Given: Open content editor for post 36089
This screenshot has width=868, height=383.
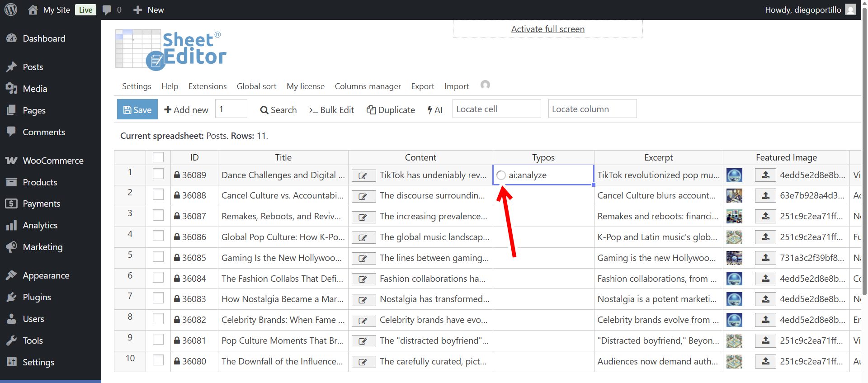Looking at the screenshot, I should pyautogui.click(x=363, y=175).
